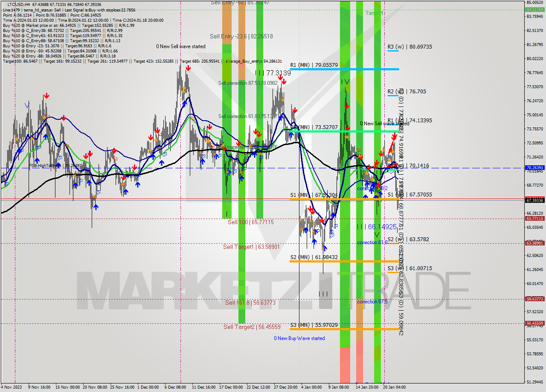
Task: Click the 'S1 (MN) | 67.51304' support label
Action: pyautogui.click(x=314, y=195)
